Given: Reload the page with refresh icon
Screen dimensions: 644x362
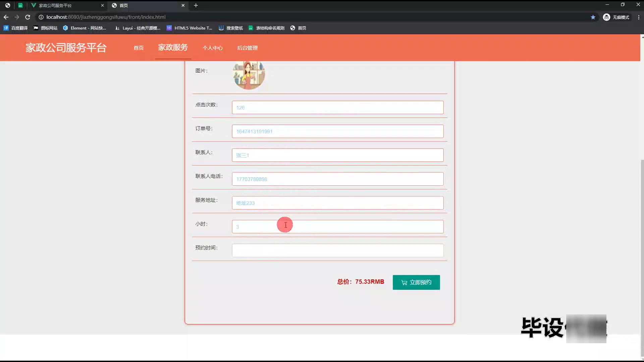Looking at the screenshot, I should click(x=28, y=17).
